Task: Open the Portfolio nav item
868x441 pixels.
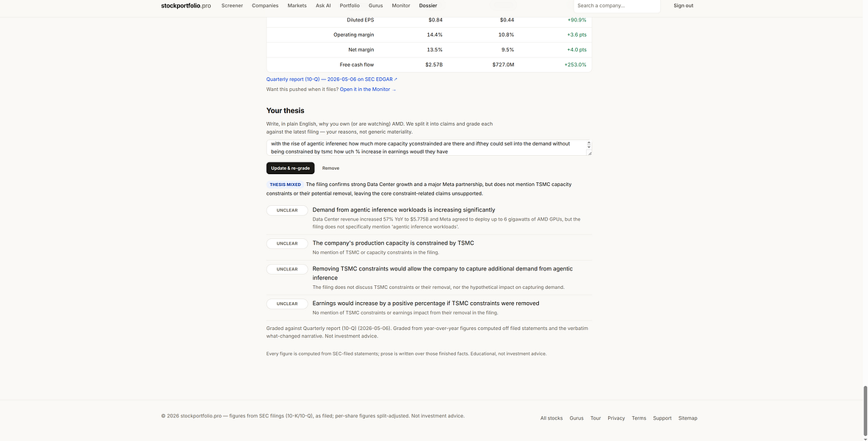Action: (x=350, y=6)
